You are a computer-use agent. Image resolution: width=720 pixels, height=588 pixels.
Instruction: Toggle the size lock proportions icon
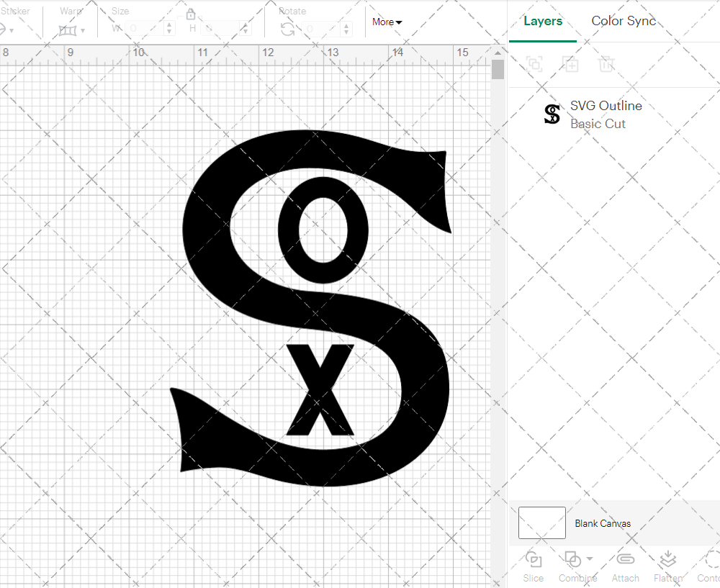click(x=191, y=14)
